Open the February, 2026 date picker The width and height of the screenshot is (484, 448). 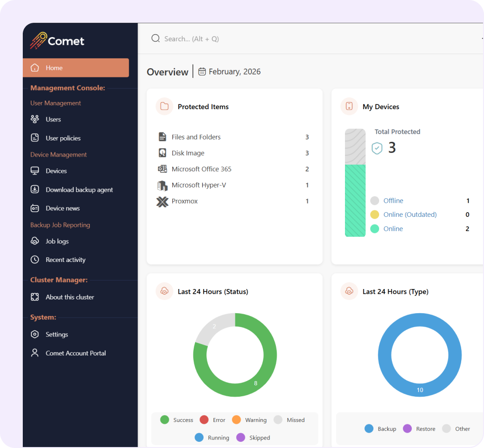[230, 72]
